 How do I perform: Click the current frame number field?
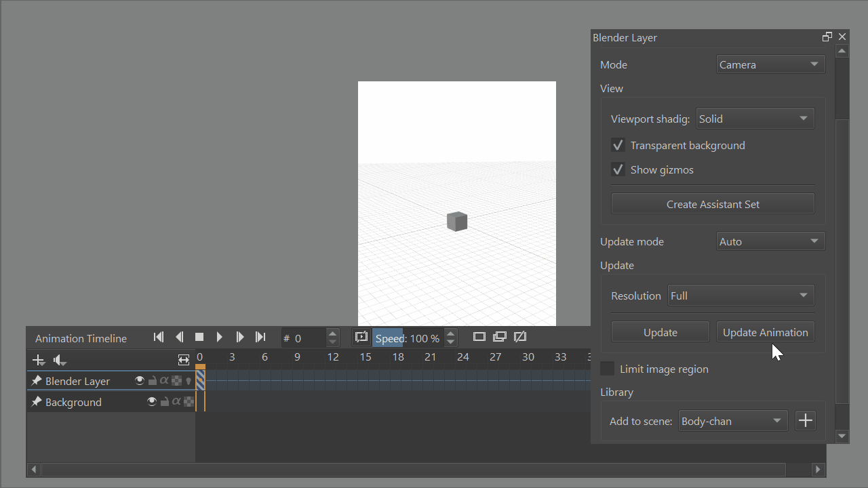[x=303, y=338]
